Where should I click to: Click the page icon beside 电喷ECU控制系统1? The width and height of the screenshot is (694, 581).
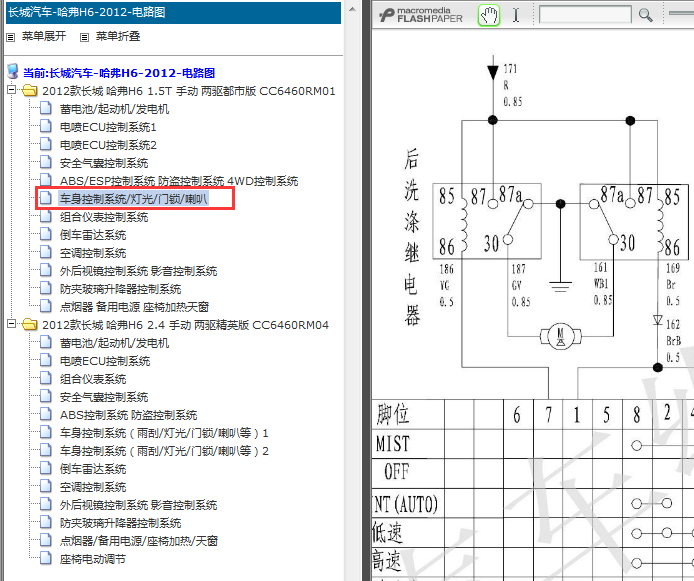click(46, 126)
